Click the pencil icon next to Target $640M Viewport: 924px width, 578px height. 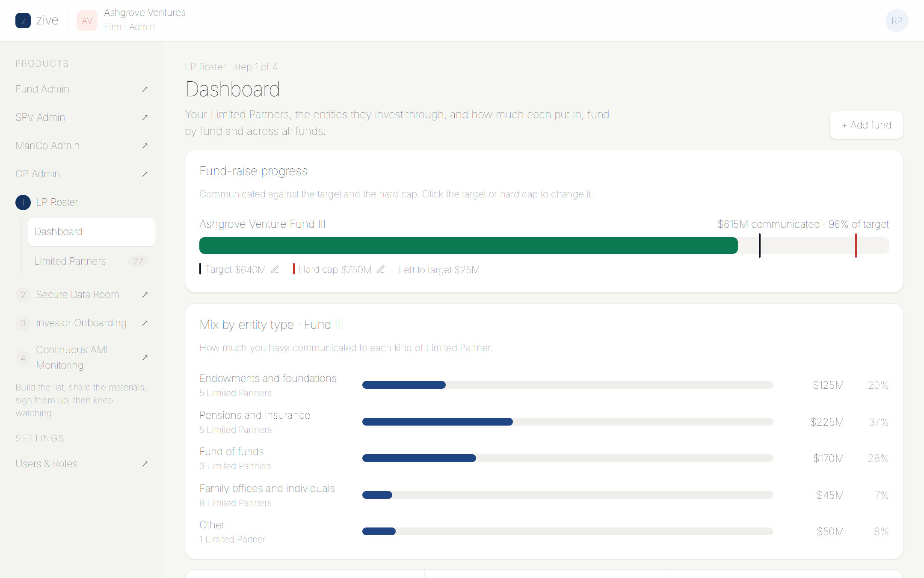275,269
